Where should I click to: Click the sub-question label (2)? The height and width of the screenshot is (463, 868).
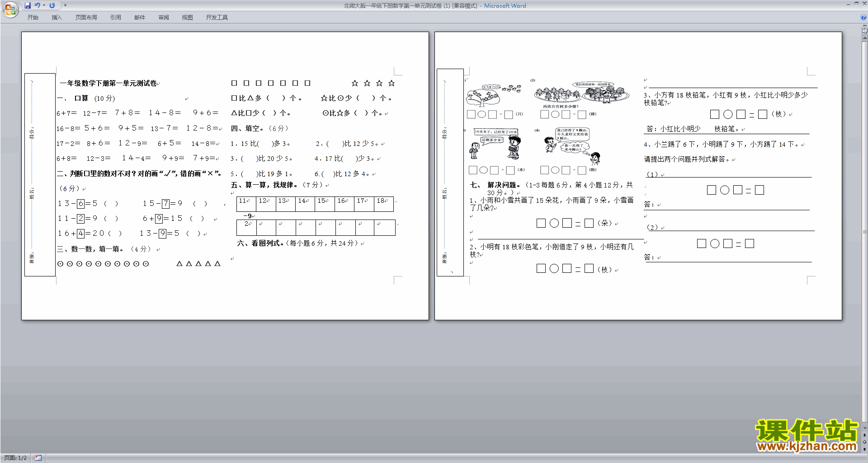pos(652,227)
